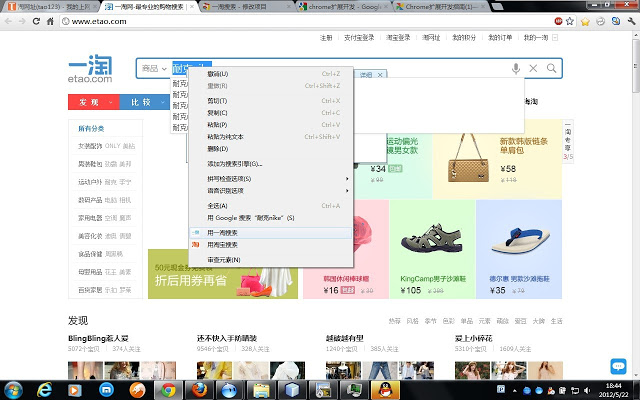
Task: Click the 支付宝登录 link
Action: click(359, 38)
